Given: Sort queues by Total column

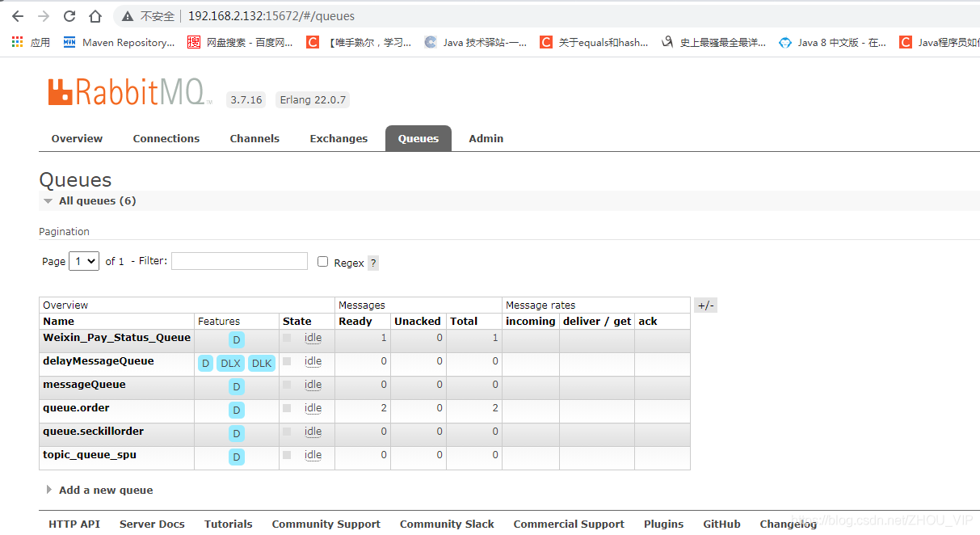Looking at the screenshot, I should 464,321.
